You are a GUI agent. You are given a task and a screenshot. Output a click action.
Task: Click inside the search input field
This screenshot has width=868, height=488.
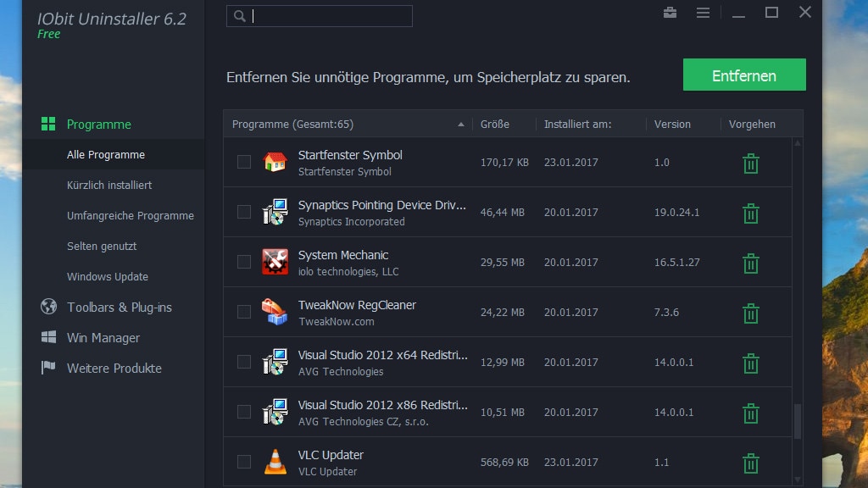pyautogui.click(x=331, y=15)
